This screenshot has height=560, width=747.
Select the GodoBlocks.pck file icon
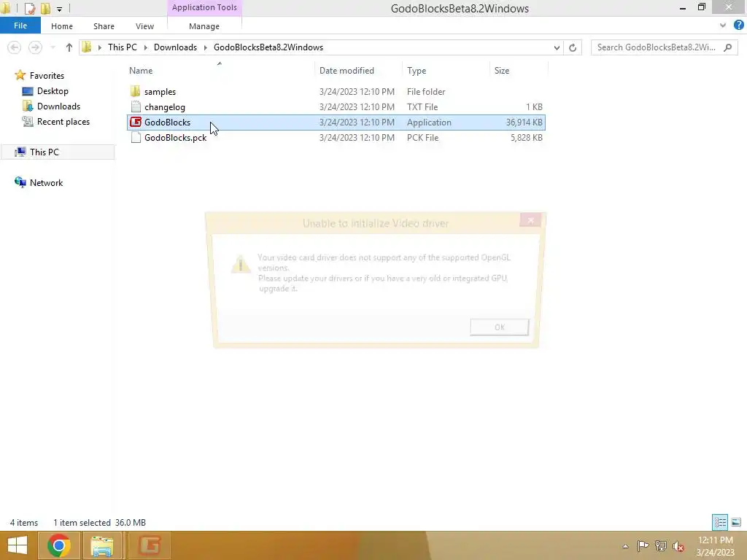pyautogui.click(x=136, y=138)
